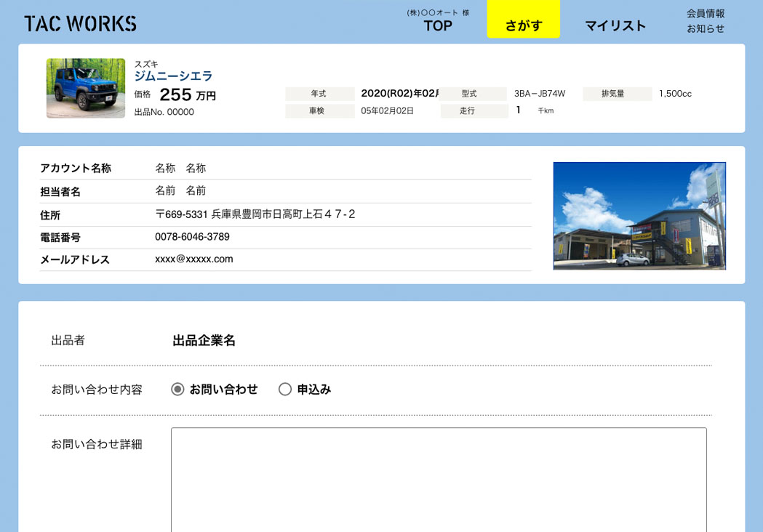The image size is (763, 532).
Task: Select the 申込み radio button
Action: (x=285, y=390)
